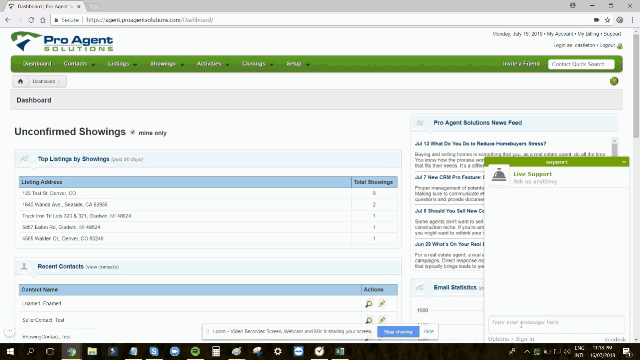
Task: Open Windows Start menu
Action: point(10,351)
